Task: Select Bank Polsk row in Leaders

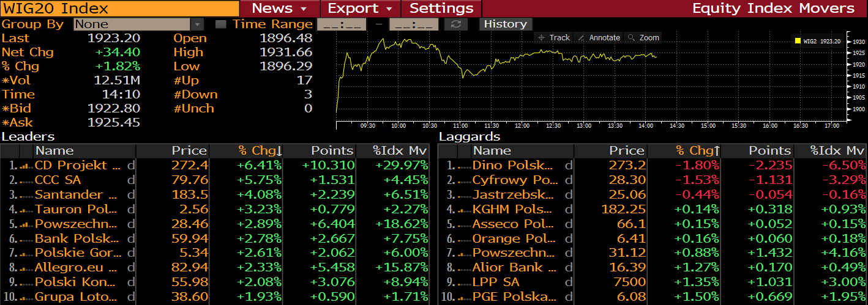Action: [x=214, y=238]
